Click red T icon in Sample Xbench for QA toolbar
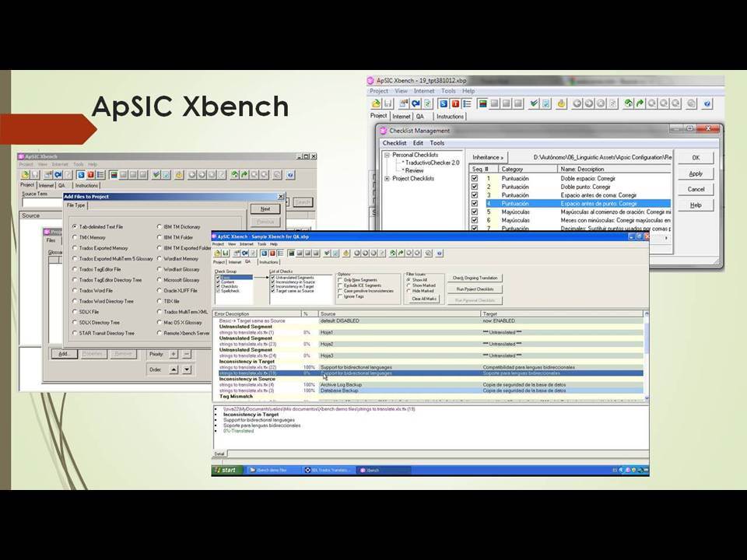This screenshot has height=560, width=747. 272,254
